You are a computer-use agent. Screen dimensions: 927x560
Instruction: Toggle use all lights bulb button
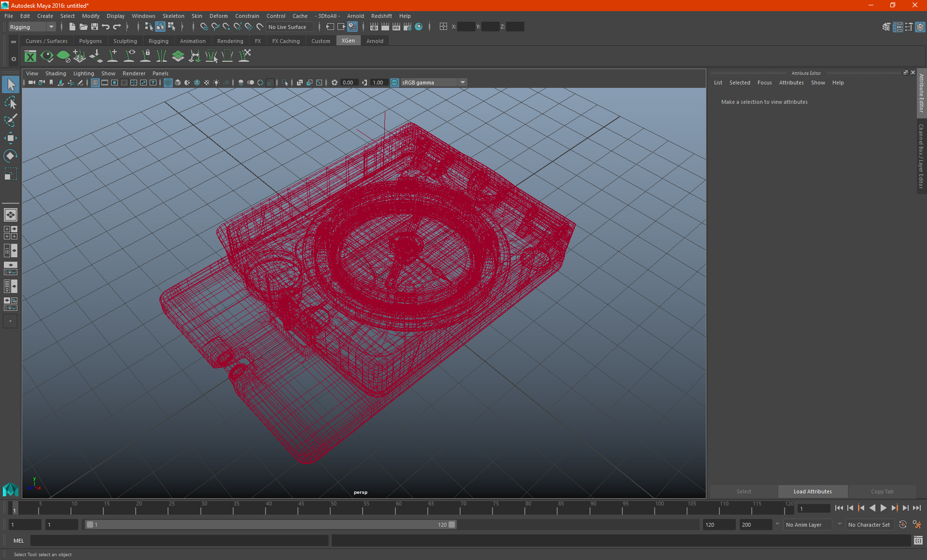click(216, 83)
